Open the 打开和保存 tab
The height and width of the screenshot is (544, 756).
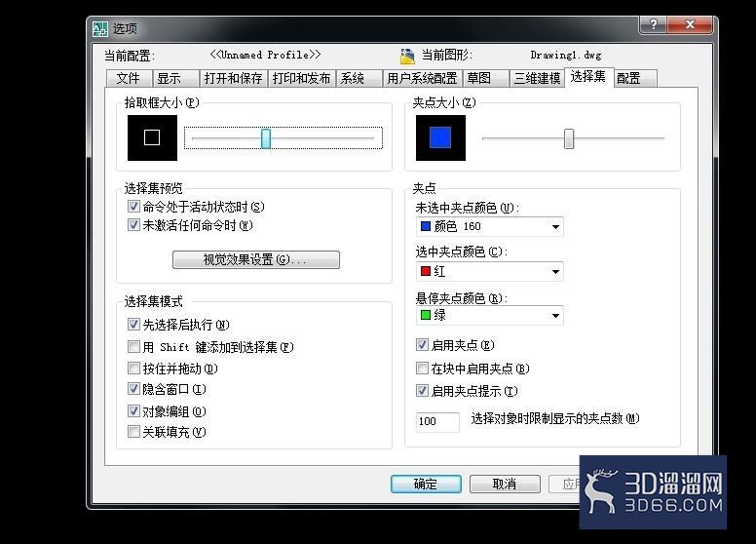(234, 78)
